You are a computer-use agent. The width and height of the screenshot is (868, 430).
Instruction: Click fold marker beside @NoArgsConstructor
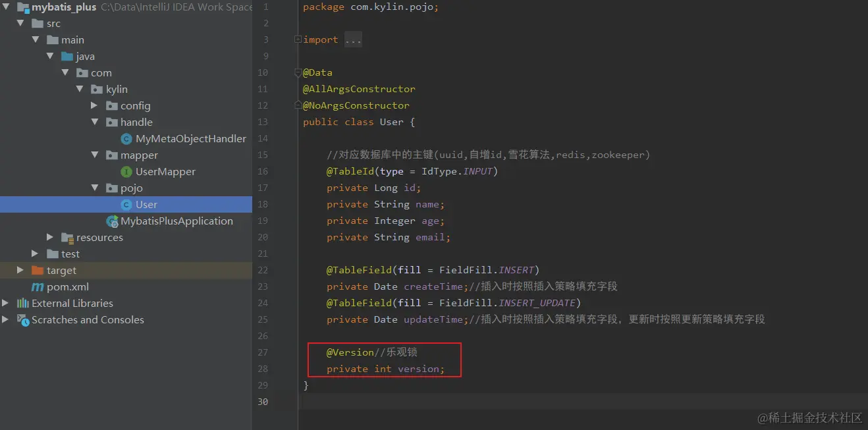(x=298, y=106)
